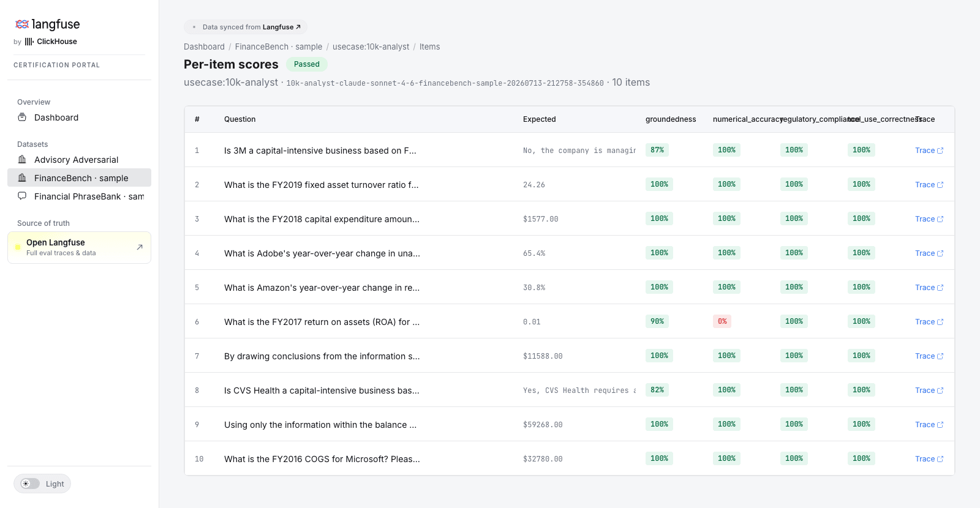980x508 pixels.
Task: Click the Langfuse logo icon
Action: tap(22, 24)
